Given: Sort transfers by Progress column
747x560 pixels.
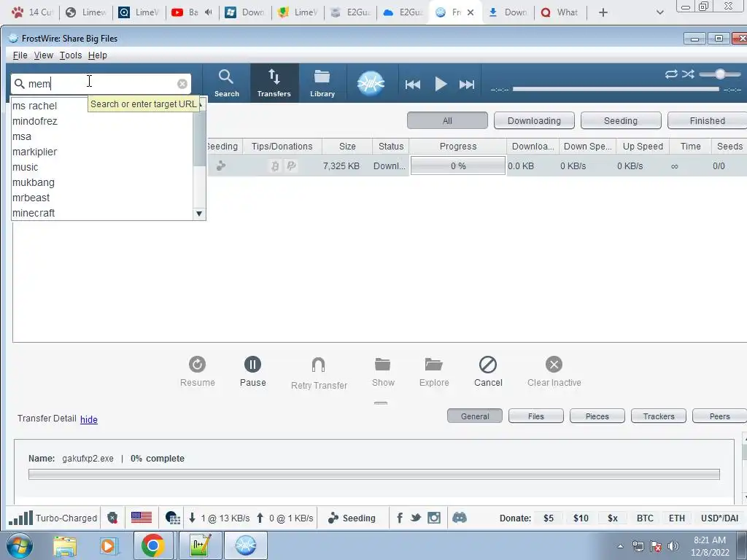Looking at the screenshot, I should 458,146.
